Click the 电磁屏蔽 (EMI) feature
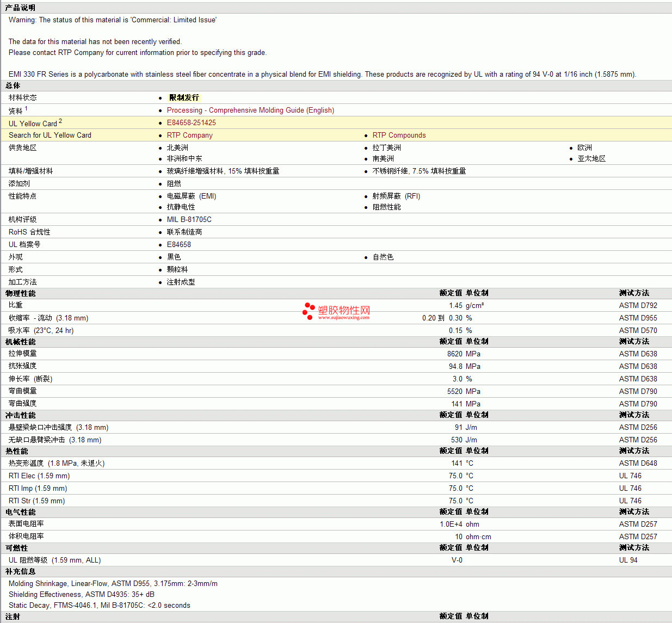Screen dimensions: 672x623 [192, 196]
